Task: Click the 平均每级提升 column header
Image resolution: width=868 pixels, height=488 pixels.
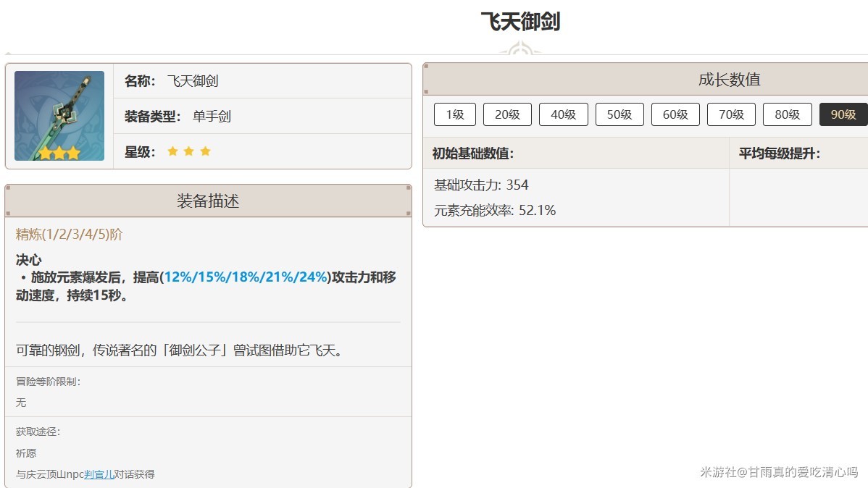Action: coord(779,153)
